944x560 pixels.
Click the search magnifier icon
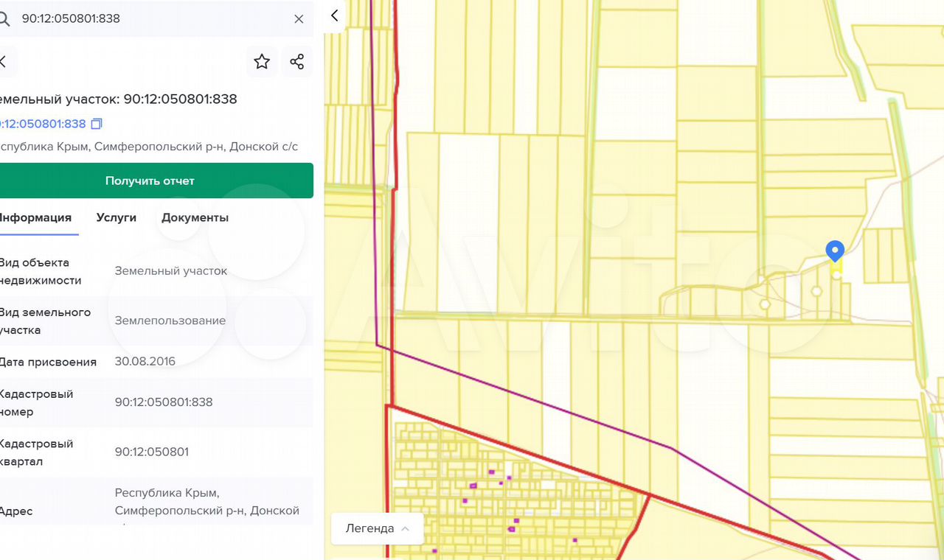4,18
